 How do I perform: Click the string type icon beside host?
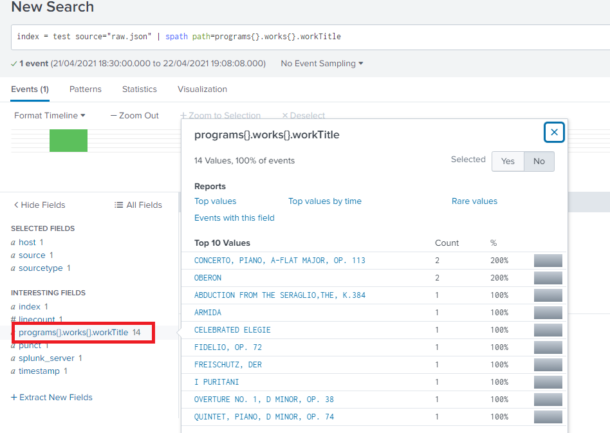click(13, 243)
